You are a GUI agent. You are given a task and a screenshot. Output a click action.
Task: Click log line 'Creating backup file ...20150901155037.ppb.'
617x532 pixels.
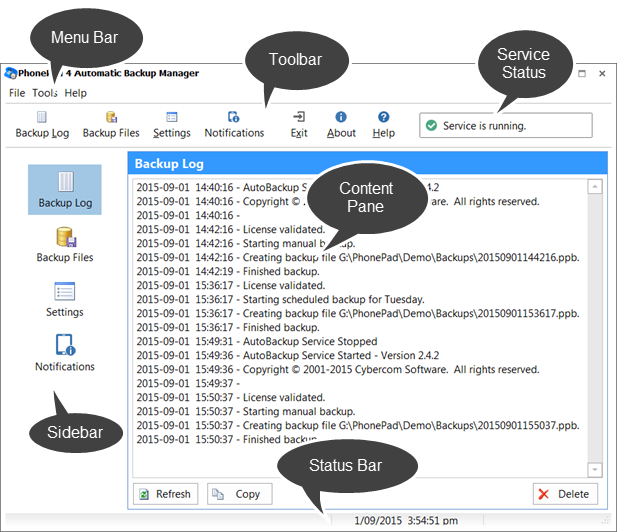(x=358, y=425)
